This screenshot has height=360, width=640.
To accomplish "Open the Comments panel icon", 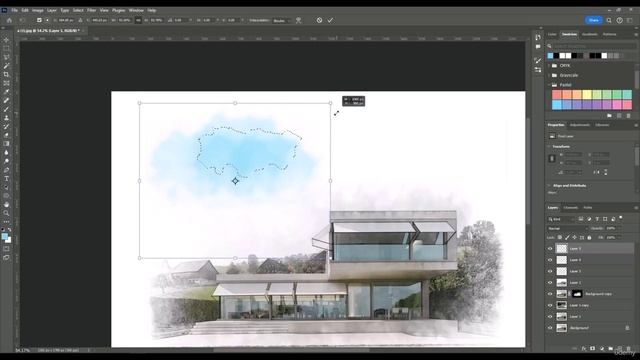I will tap(538, 47).
